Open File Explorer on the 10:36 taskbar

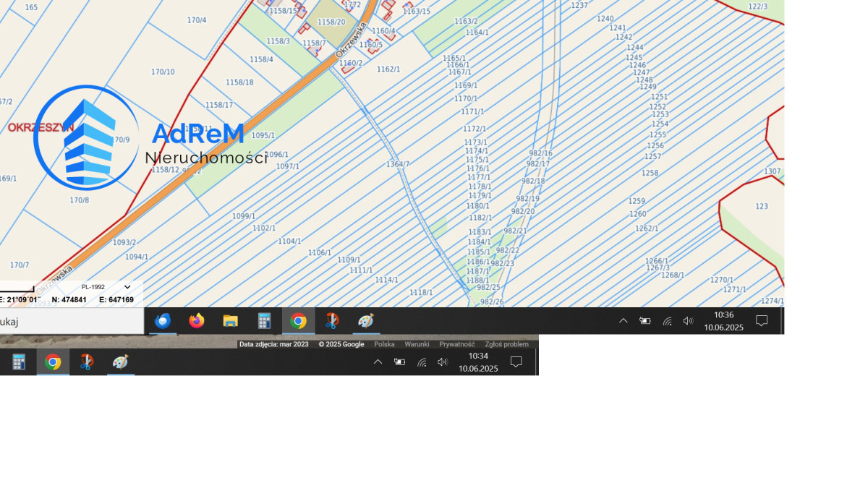point(230,321)
